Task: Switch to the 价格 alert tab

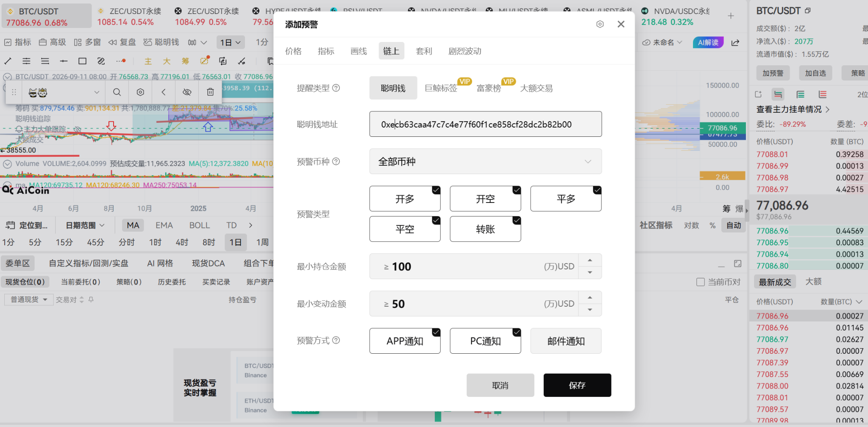Action: [293, 51]
